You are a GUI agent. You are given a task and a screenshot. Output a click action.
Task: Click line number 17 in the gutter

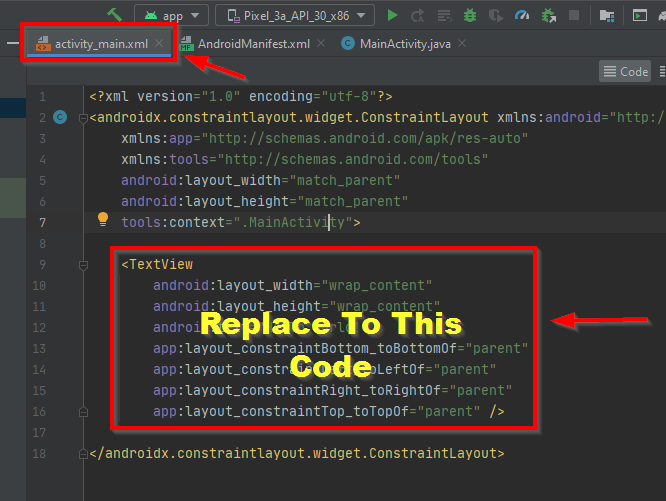39,433
